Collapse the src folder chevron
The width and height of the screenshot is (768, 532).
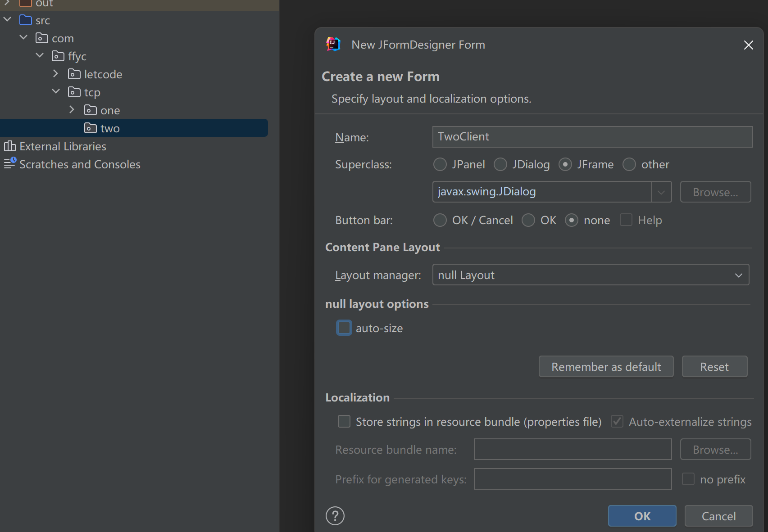point(7,19)
